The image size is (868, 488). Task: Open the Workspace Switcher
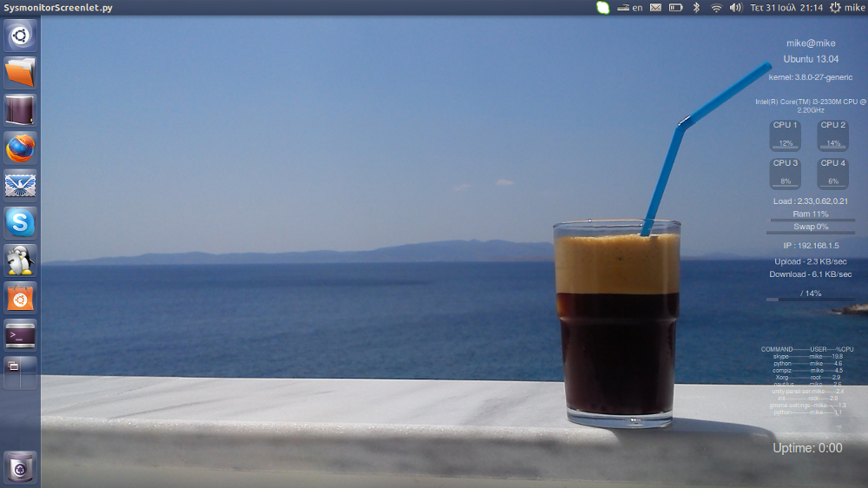(x=20, y=372)
